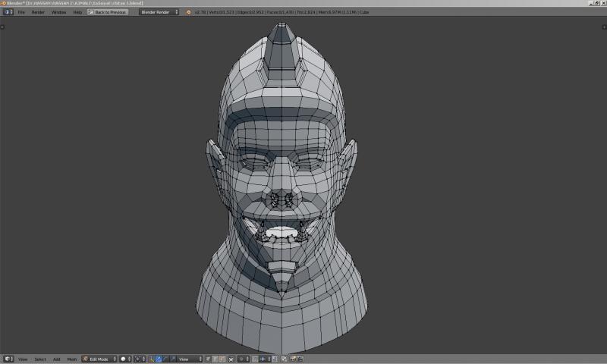Screen dimensions: 607x364
Task: Open the Blender Render engine dropdown
Action: (159, 12)
